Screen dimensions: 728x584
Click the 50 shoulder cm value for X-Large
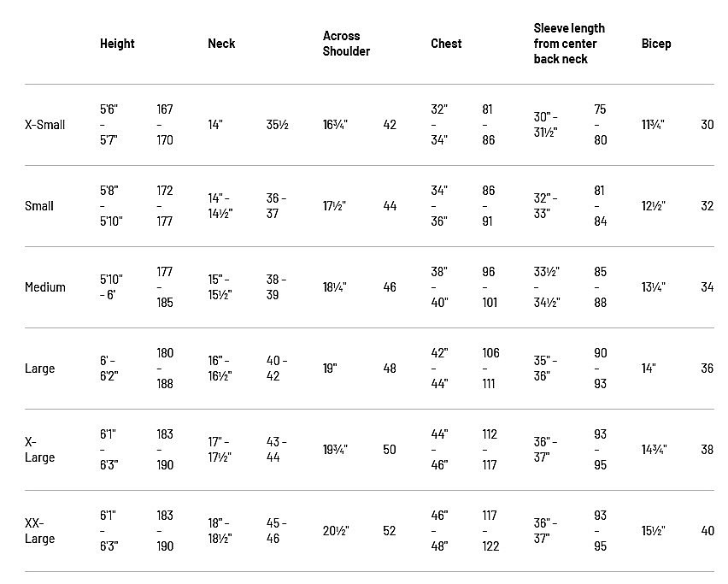[390, 450]
